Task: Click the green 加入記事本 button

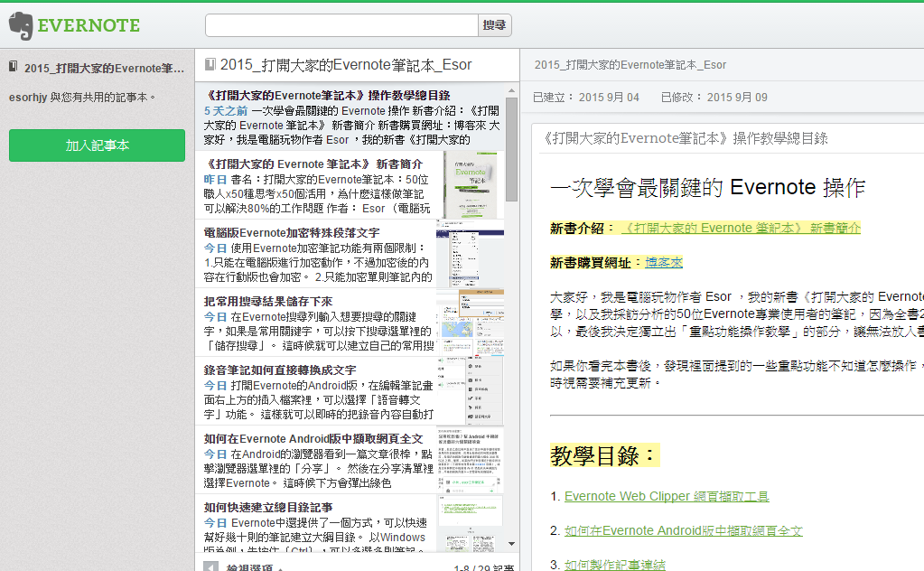Action: (x=97, y=145)
